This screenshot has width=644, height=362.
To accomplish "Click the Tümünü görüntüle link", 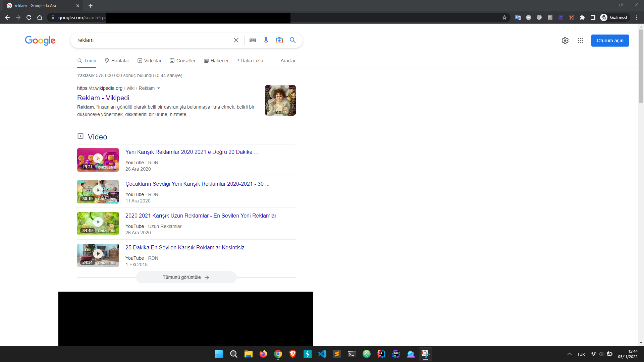I will click(x=186, y=277).
